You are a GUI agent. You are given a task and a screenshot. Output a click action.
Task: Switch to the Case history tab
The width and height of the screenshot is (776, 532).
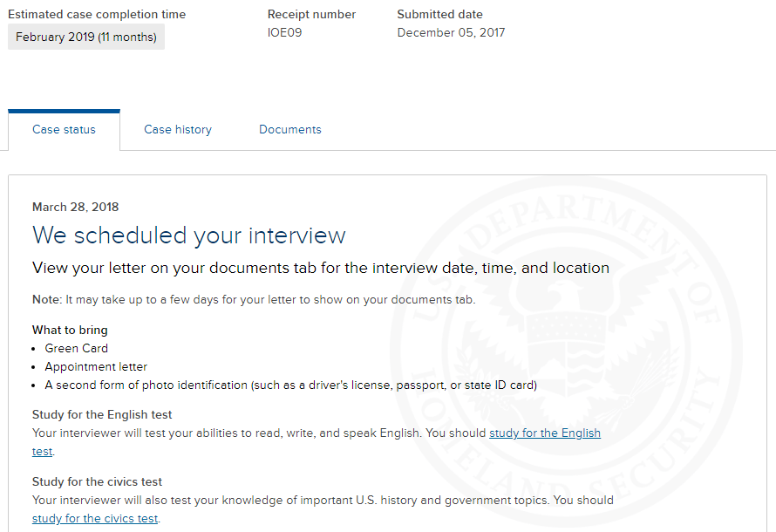pos(178,130)
